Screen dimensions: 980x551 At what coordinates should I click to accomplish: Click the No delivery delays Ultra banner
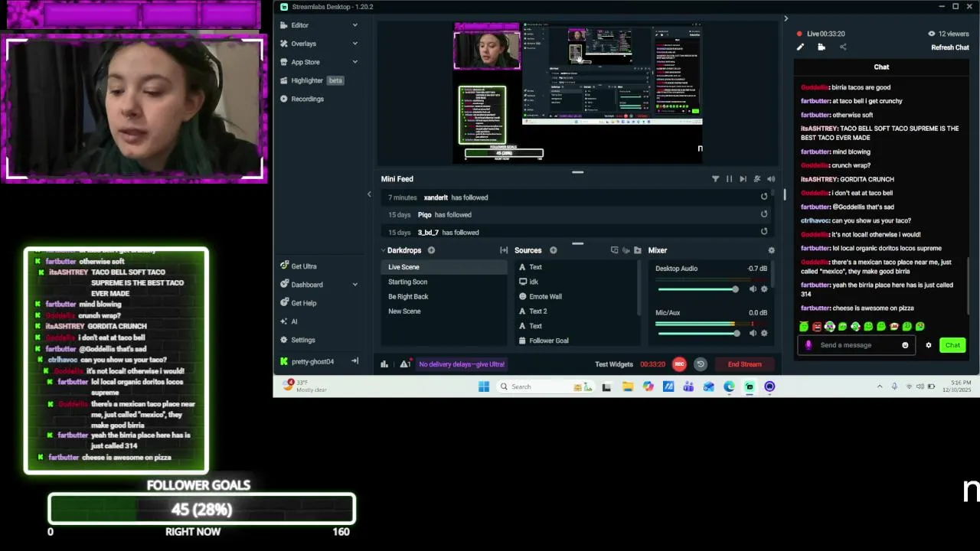[462, 364]
